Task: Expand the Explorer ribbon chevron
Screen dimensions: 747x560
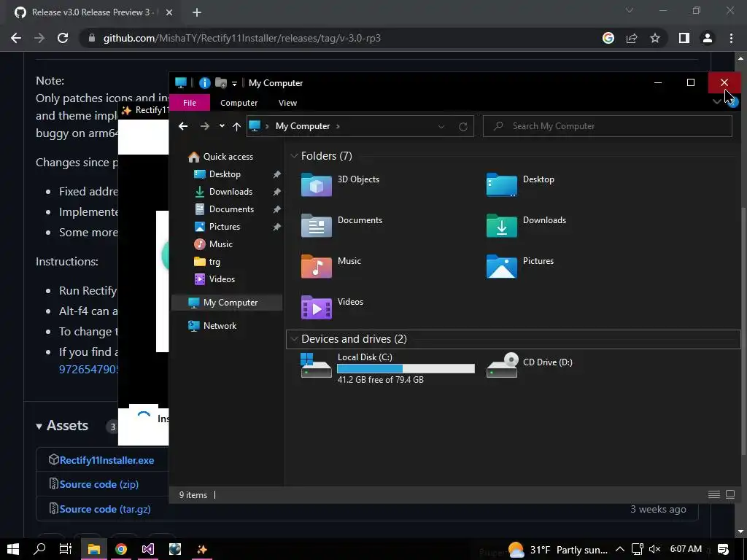Action: (716, 102)
